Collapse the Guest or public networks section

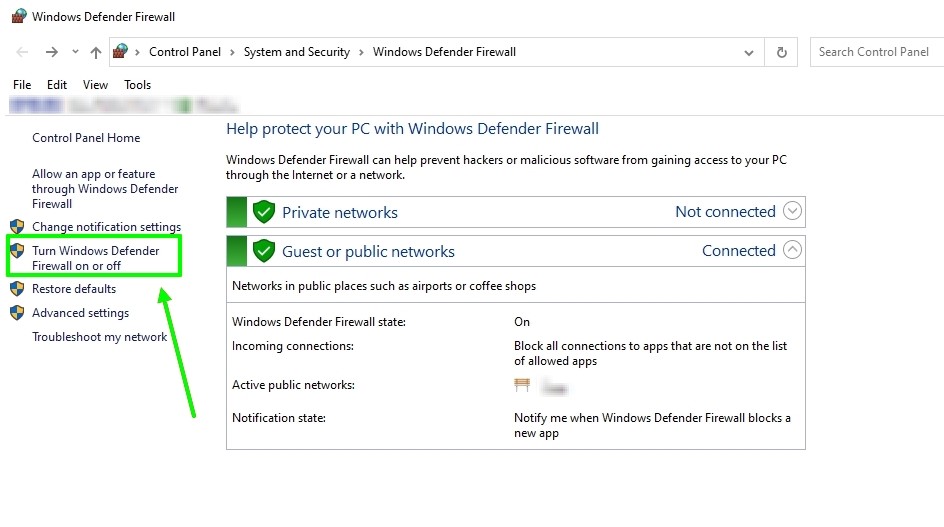792,249
